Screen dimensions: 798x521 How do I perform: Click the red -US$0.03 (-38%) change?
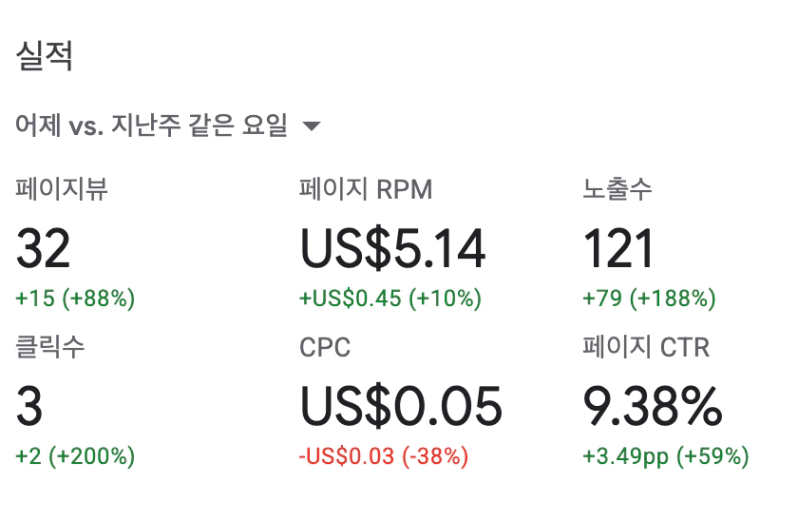(383, 457)
